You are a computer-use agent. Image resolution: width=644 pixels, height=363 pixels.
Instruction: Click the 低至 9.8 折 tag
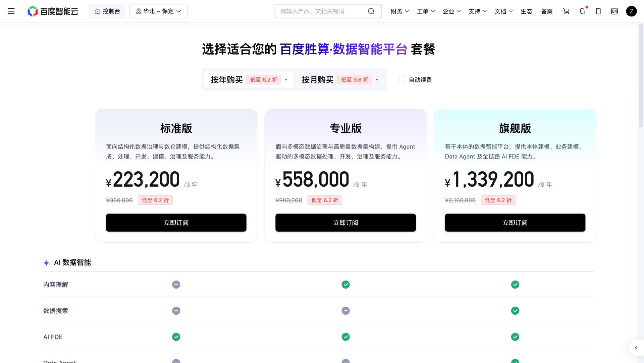pos(355,80)
